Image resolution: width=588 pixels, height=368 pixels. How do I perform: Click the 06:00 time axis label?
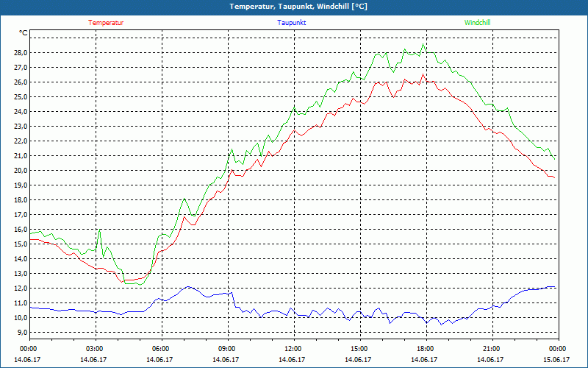tap(162, 349)
